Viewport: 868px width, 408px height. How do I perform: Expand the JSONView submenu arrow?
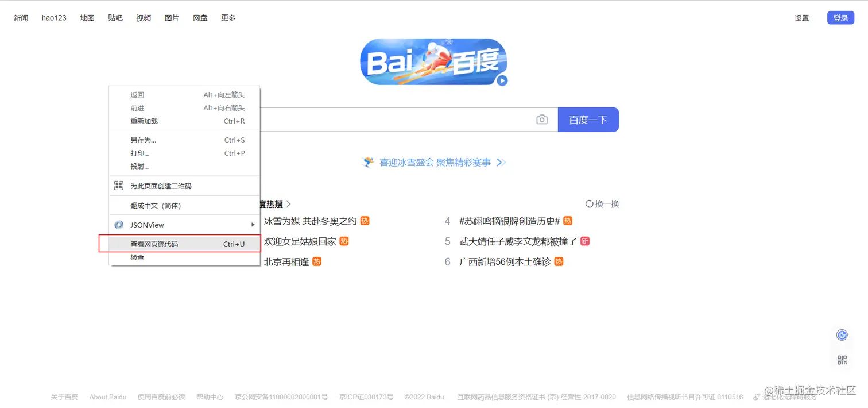[x=253, y=225]
